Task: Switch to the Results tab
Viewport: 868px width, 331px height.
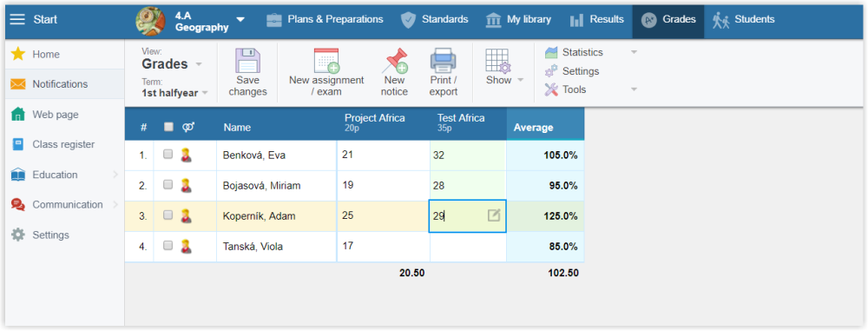Action: coord(596,20)
